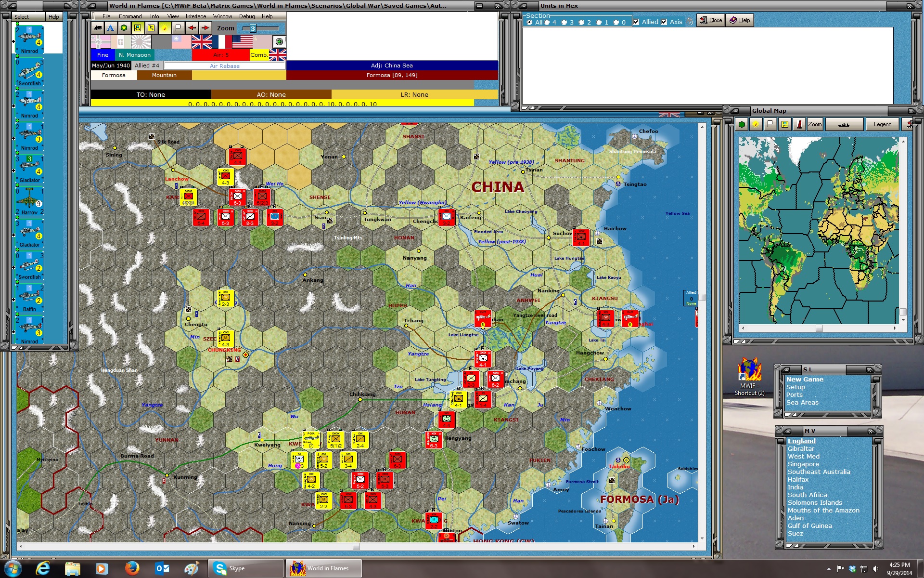Open the View menu
The image size is (924, 578).
pyautogui.click(x=173, y=16)
